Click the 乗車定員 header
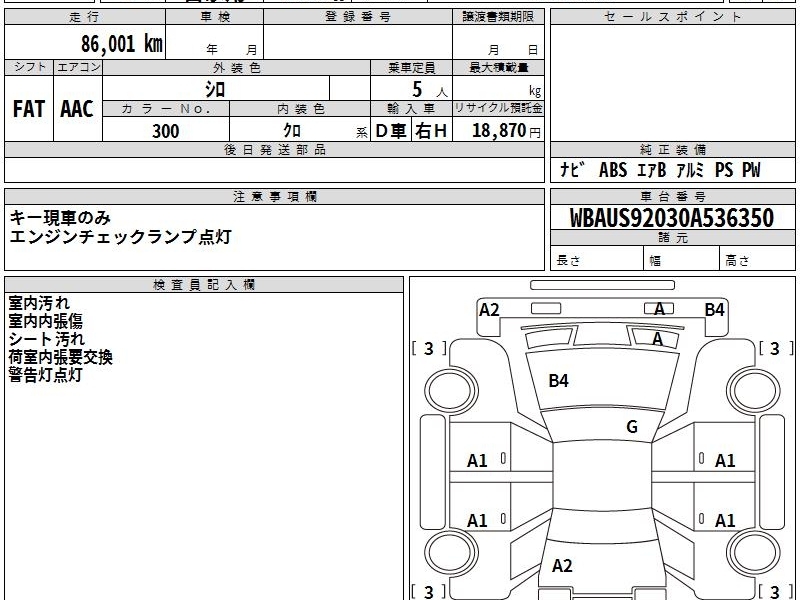This screenshot has height=600, width=800. pos(411,68)
